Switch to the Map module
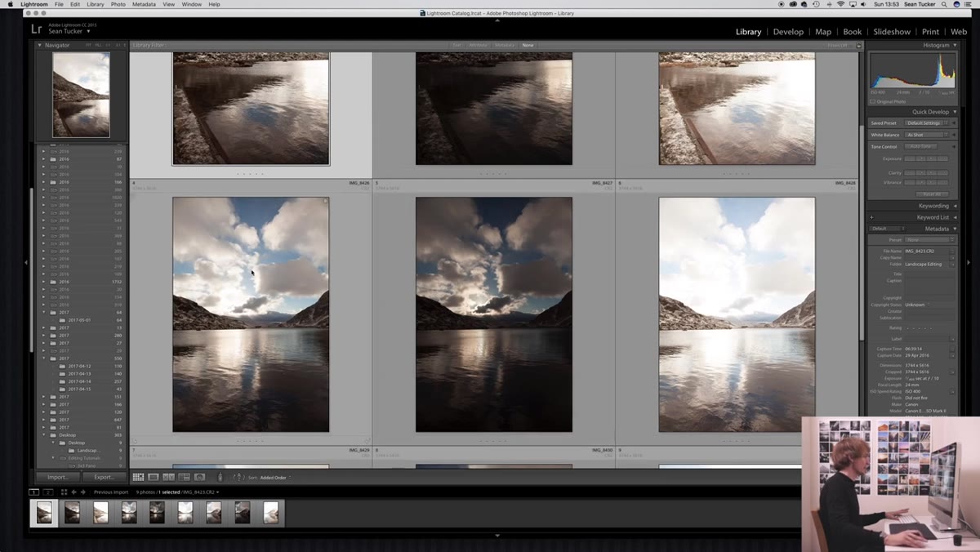Image resolution: width=980 pixels, height=552 pixels. [x=823, y=32]
